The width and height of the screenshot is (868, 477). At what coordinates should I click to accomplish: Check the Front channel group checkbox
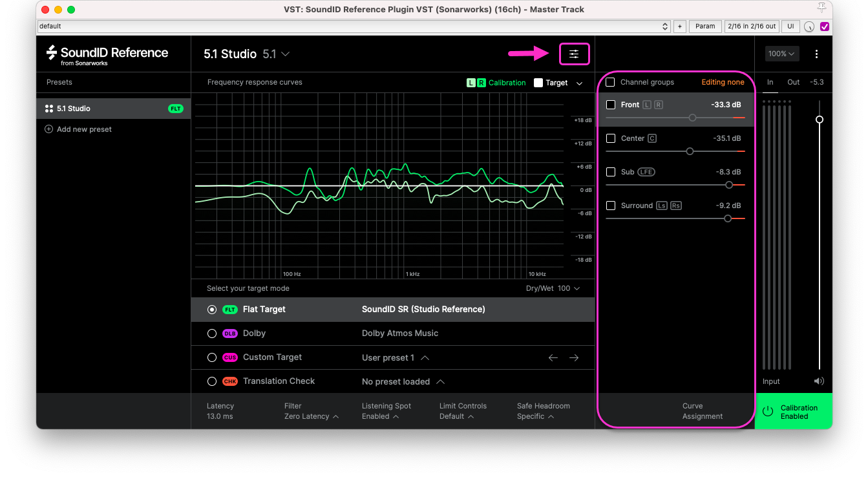(x=611, y=105)
